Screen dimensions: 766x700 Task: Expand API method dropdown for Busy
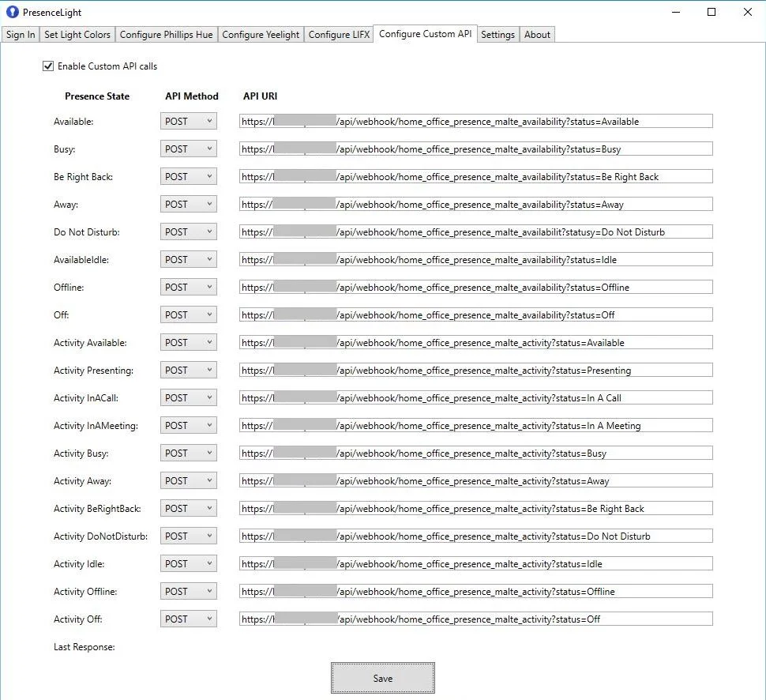(x=189, y=149)
